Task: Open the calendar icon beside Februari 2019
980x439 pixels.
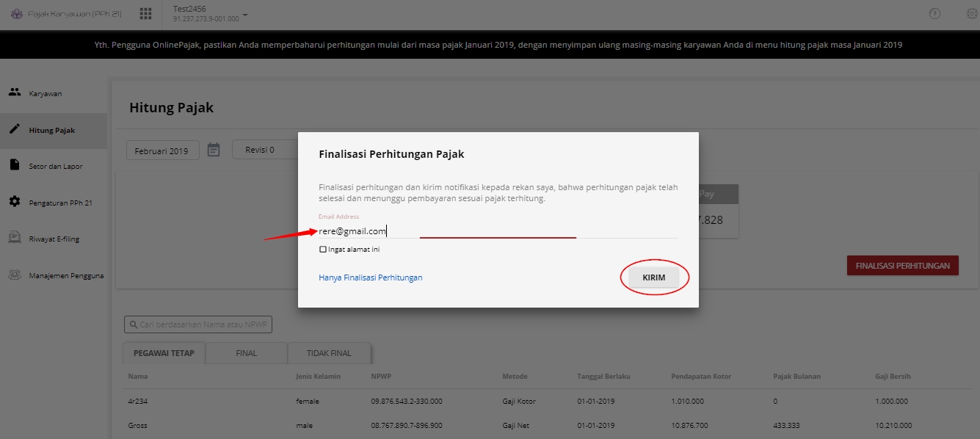Action: pyautogui.click(x=214, y=150)
